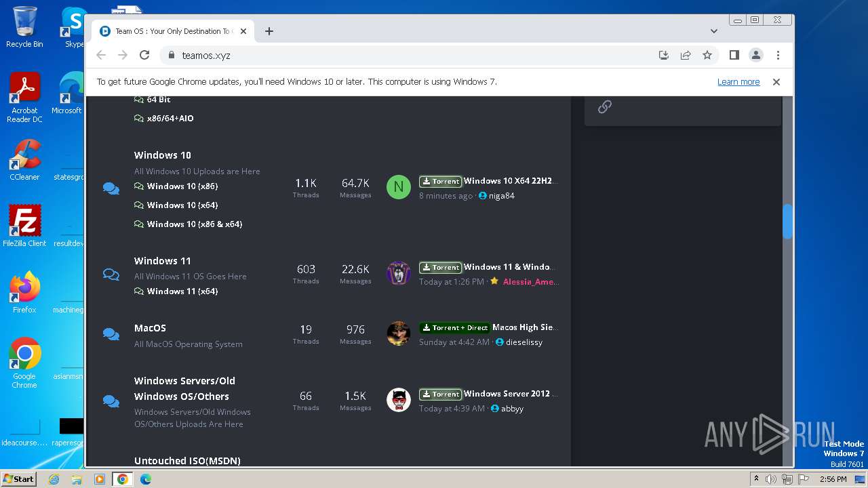Click the Windows Servers forum chat bubble icon
868x488 pixels.
click(x=111, y=401)
